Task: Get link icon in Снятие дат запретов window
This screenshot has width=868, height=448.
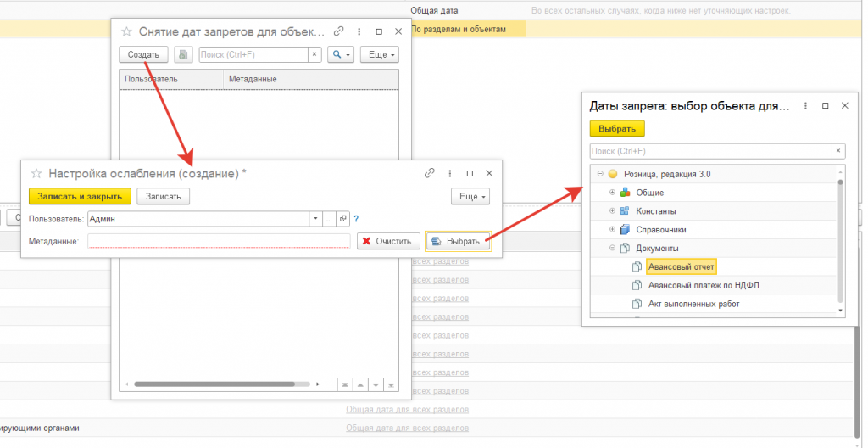Action: pos(339,31)
